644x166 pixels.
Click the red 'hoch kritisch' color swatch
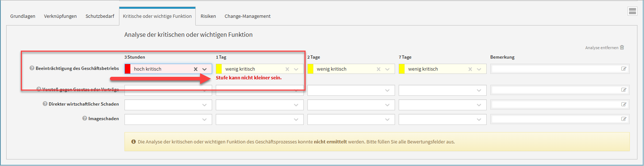128,69
